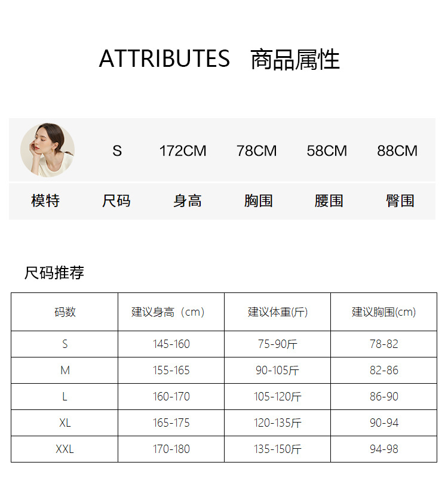Click the 90-105斤 weight cell
This screenshot has height=484, width=448.
pyautogui.click(x=277, y=371)
